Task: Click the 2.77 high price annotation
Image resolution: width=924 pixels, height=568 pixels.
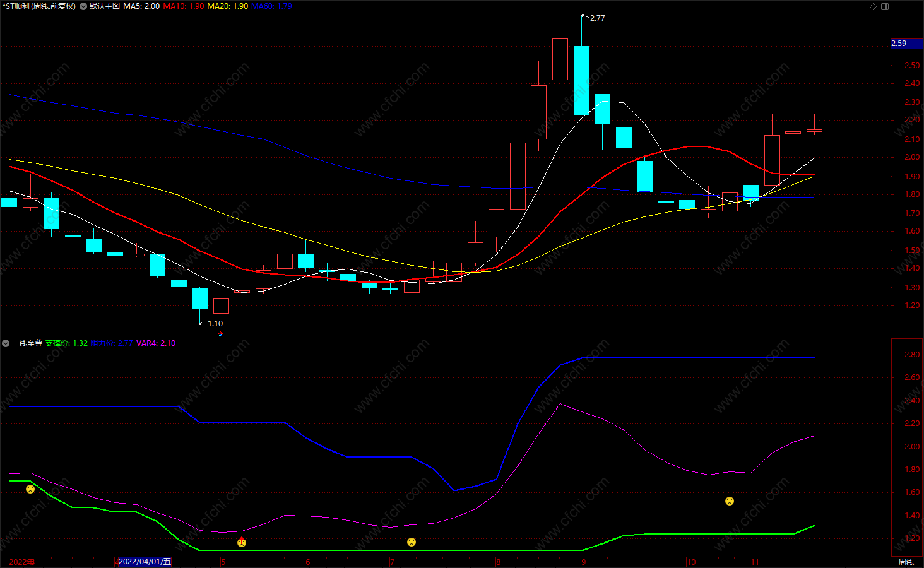Action: [x=597, y=18]
